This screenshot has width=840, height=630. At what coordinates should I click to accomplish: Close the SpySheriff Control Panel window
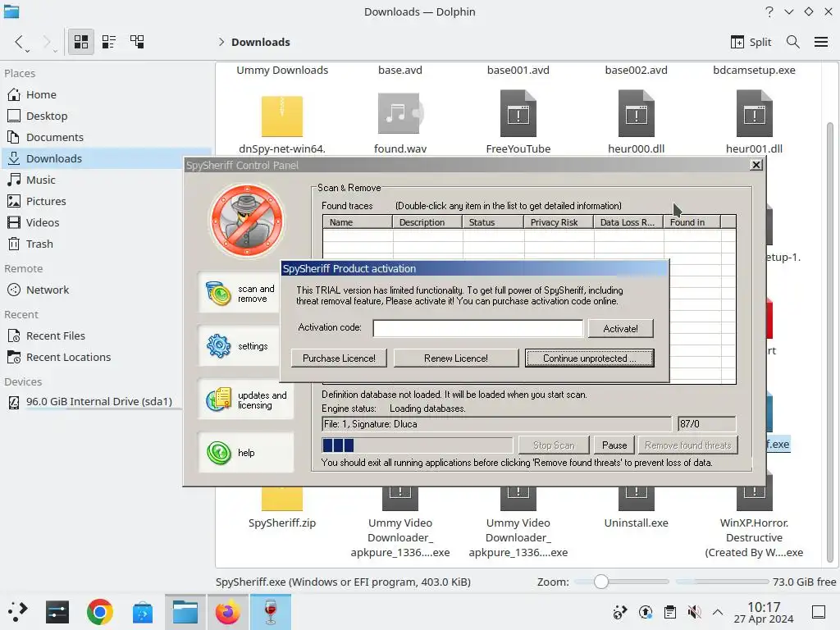pyautogui.click(x=756, y=165)
